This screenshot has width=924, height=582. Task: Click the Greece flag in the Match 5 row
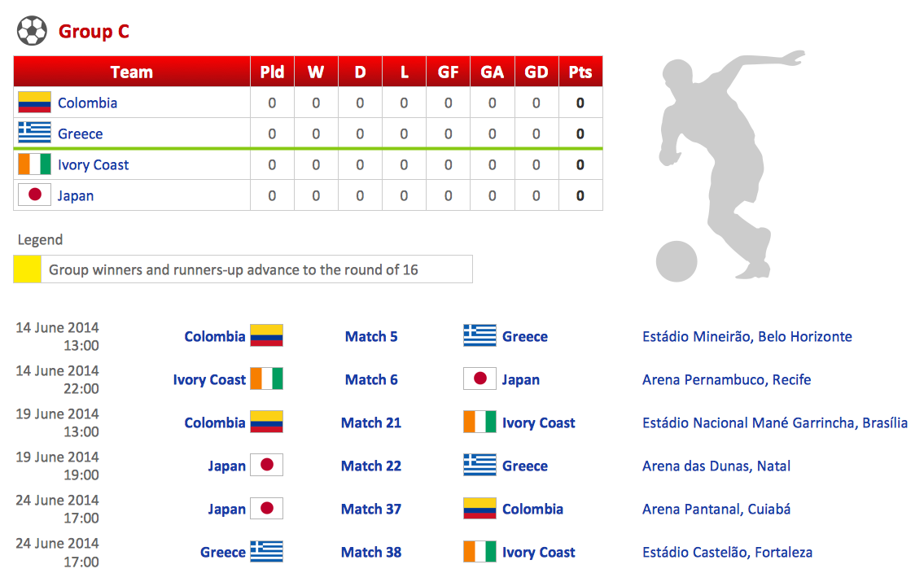(480, 336)
